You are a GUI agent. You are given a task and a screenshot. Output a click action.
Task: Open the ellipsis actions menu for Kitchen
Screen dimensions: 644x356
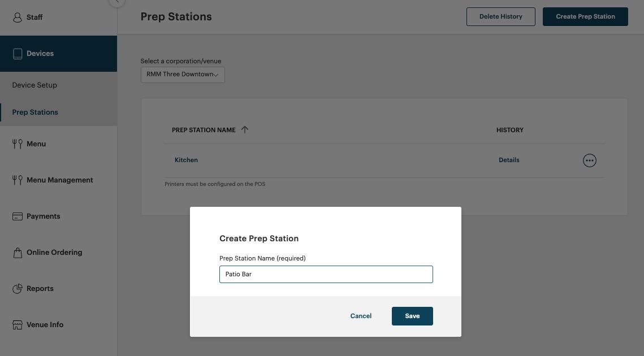590,160
